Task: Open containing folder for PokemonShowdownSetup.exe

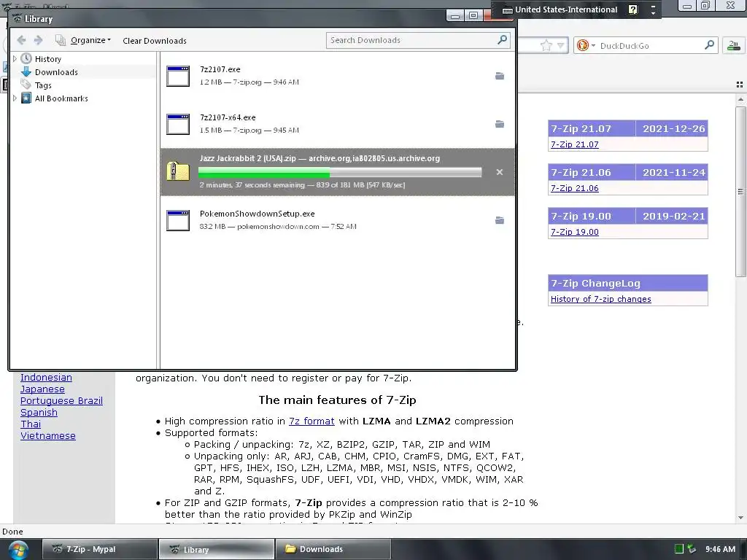Action: coord(499,220)
